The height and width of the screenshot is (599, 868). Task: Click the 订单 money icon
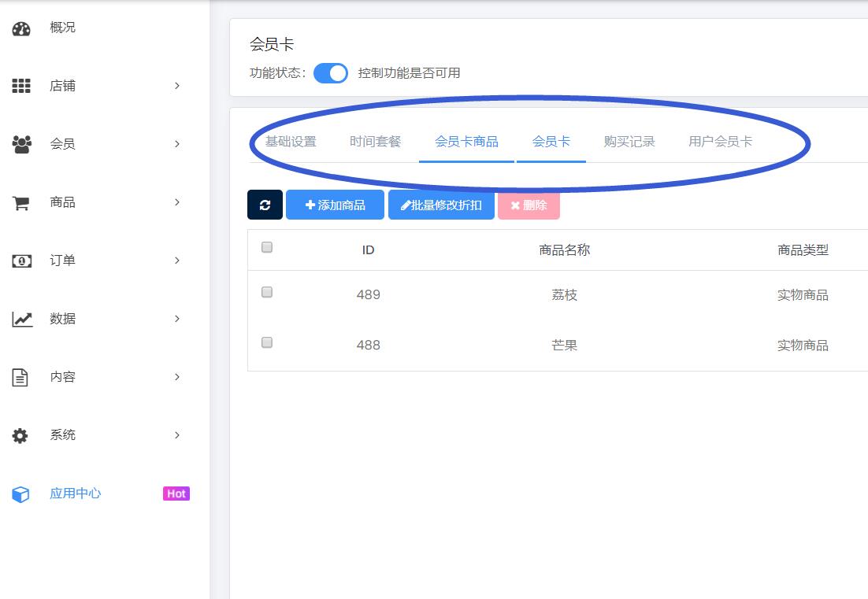pos(21,261)
